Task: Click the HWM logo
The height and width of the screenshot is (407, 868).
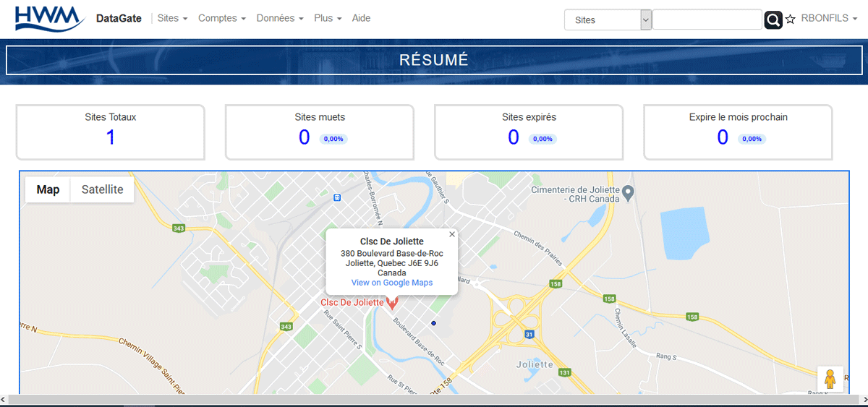Action: pyautogui.click(x=48, y=18)
